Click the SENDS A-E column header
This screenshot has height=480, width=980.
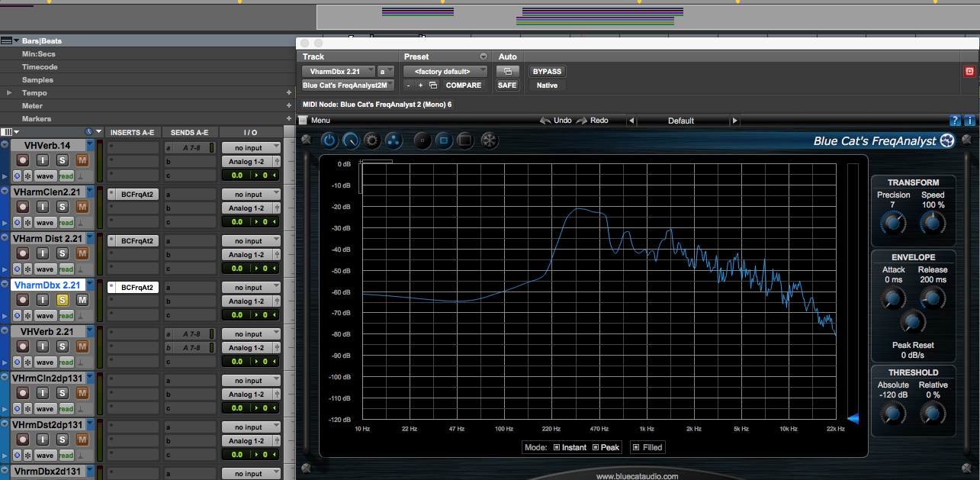(190, 132)
